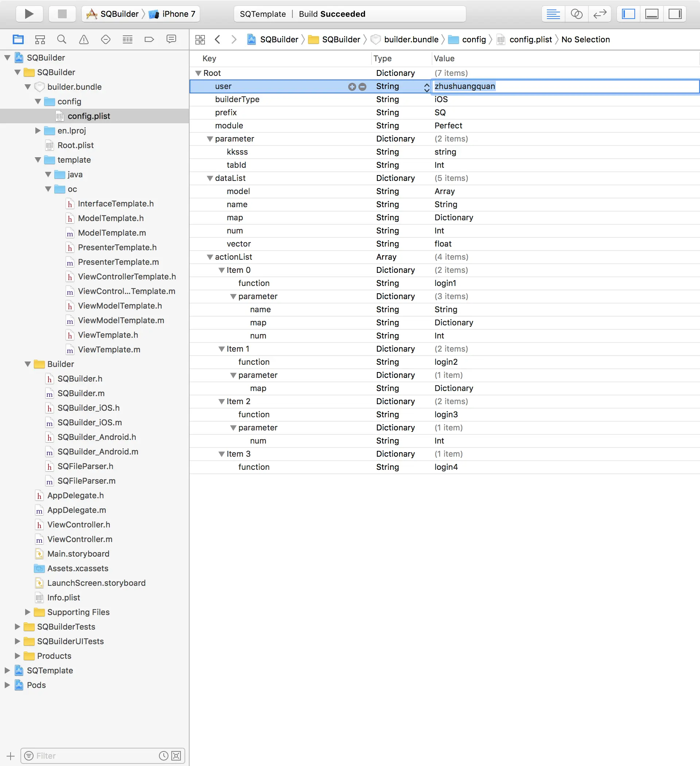Open SQFileParser.m in the navigator

click(86, 481)
